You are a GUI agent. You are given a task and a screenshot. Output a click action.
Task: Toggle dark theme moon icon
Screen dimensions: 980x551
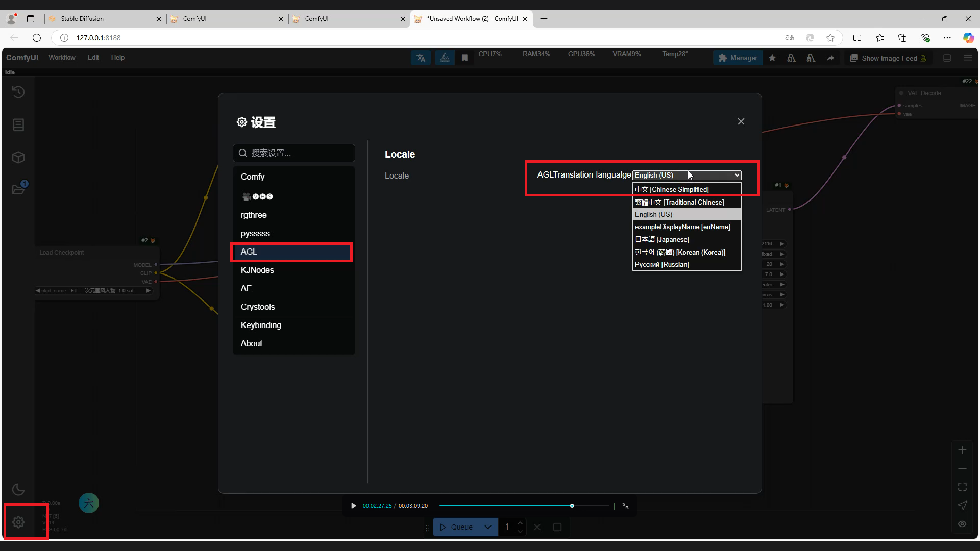pyautogui.click(x=18, y=490)
